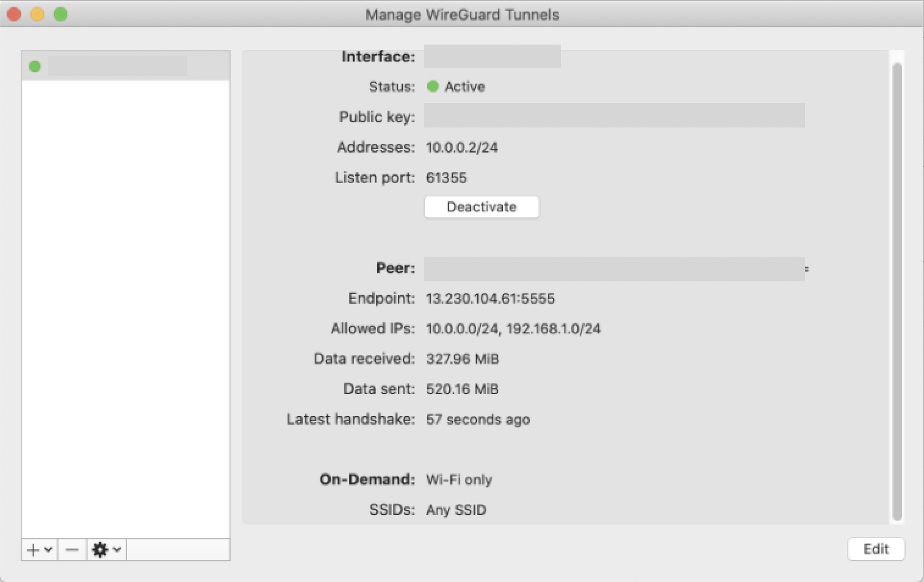Click the Manage WireGuard Tunnels title
This screenshot has width=924, height=582.
[x=462, y=15]
